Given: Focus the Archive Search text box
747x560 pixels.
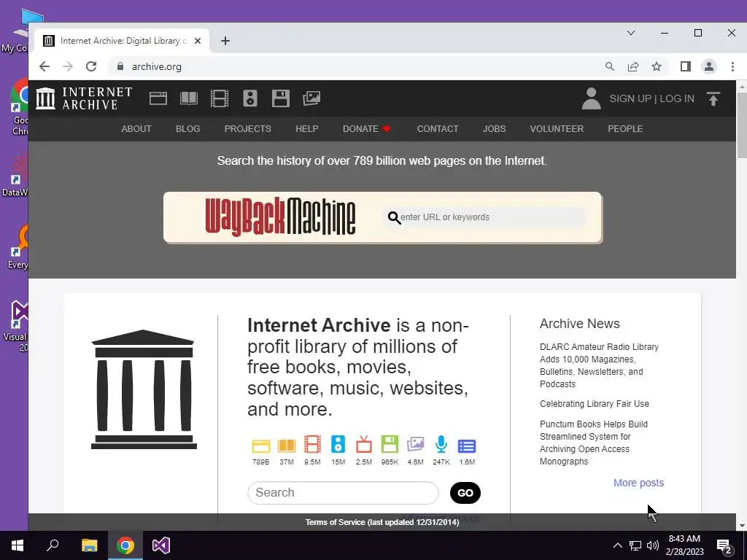Looking at the screenshot, I should 343,493.
